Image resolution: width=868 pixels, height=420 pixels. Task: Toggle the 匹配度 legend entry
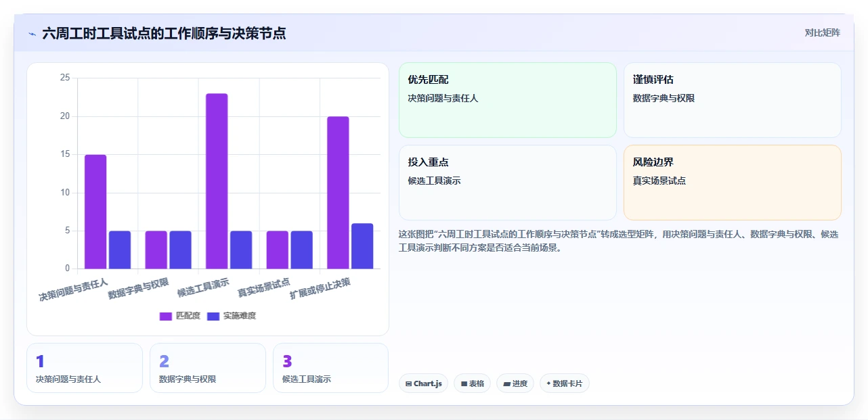pyautogui.click(x=180, y=316)
